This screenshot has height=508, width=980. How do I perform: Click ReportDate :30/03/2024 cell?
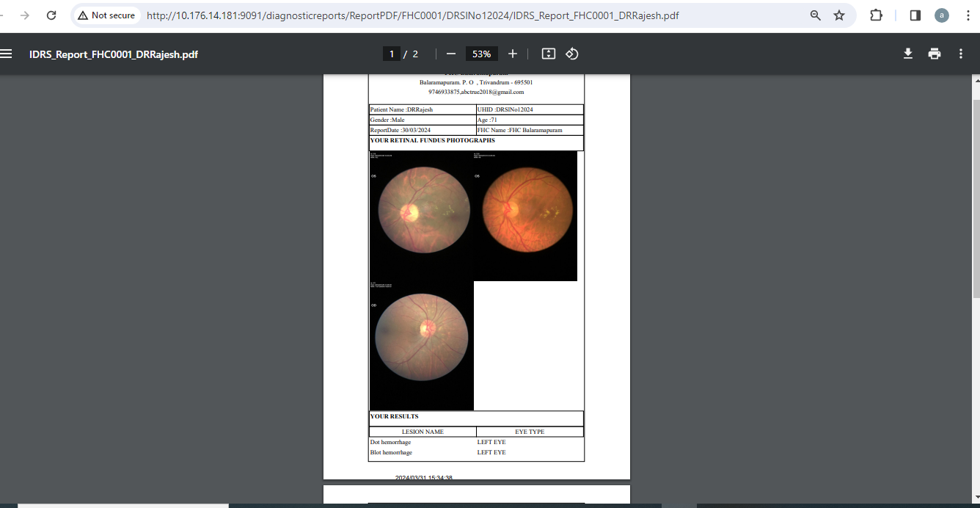tap(423, 130)
